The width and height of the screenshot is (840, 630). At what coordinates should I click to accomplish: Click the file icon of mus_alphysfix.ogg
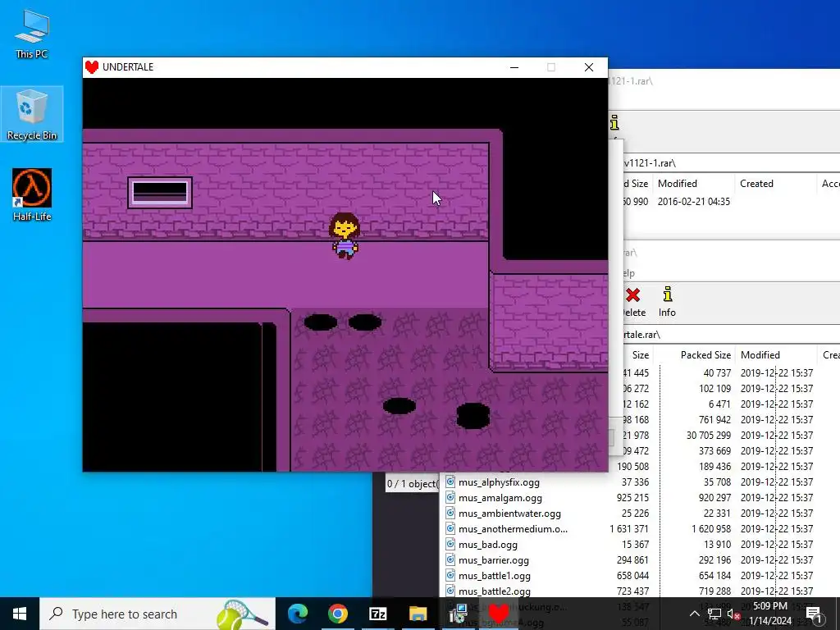point(450,482)
